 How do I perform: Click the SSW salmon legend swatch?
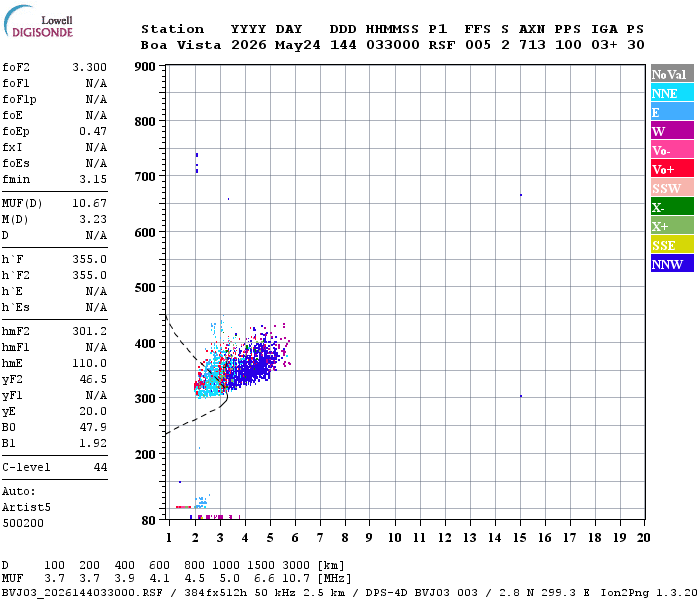[x=672, y=188]
